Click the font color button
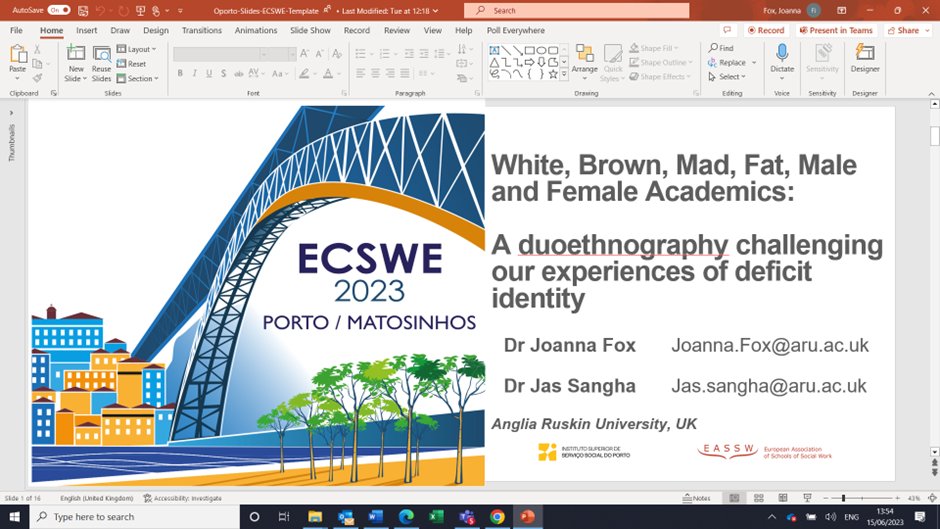Image resolution: width=940 pixels, height=529 pixels. (x=328, y=73)
